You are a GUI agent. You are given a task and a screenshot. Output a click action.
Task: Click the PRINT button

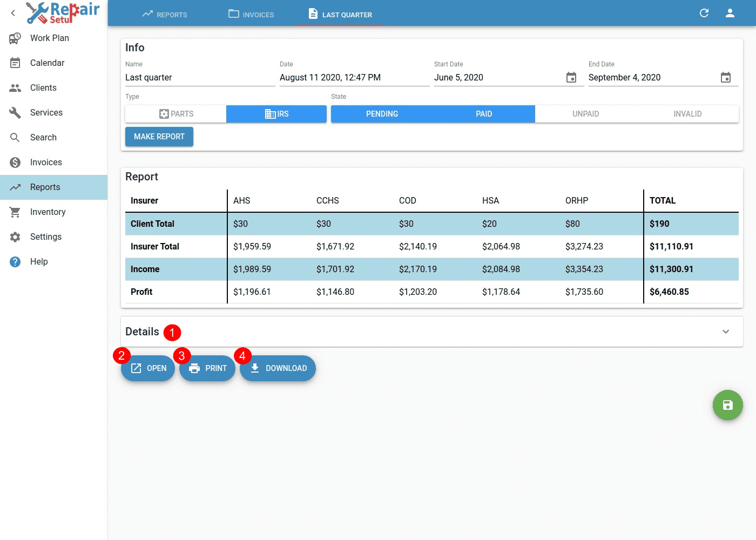208,368
